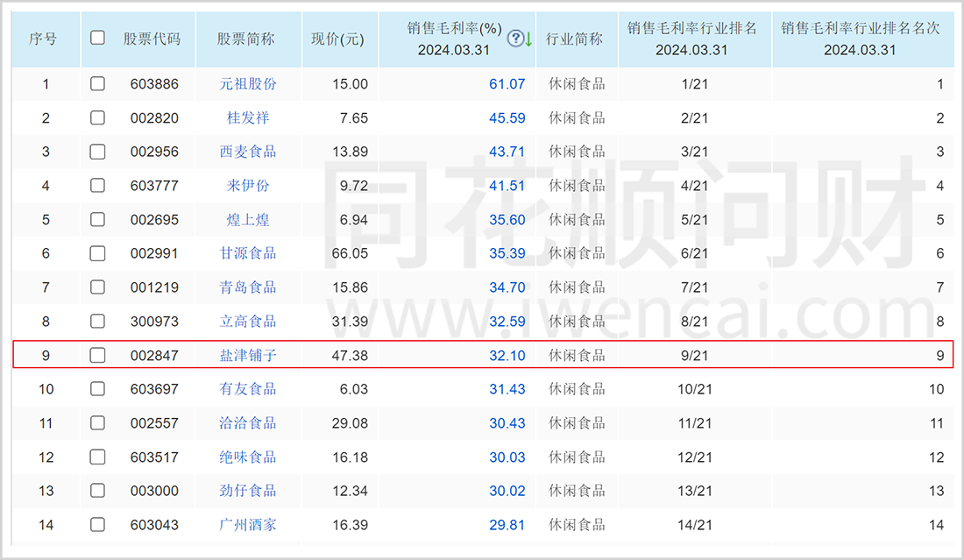The height and width of the screenshot is (560, 964).
Task: Select ranking cell 1/21
Action: tap(695, 84)
